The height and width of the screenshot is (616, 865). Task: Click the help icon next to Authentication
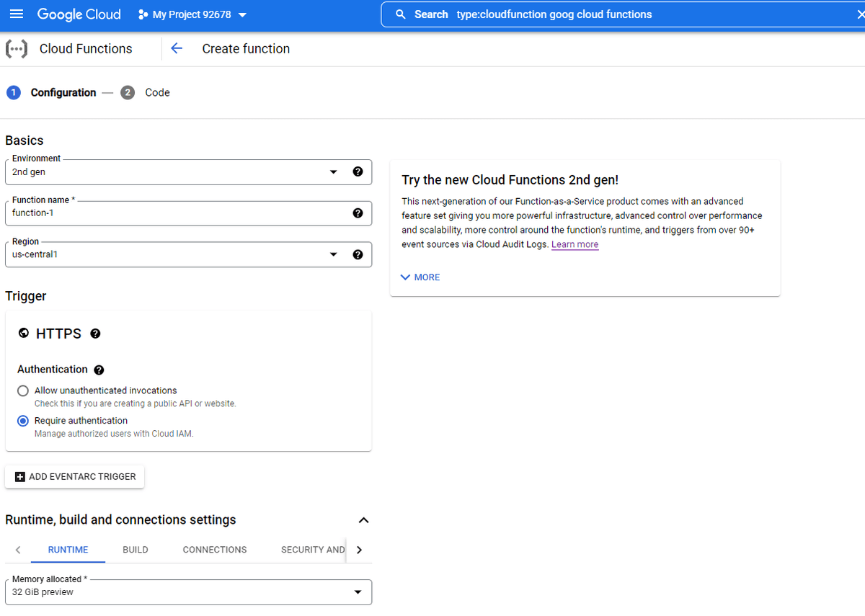point(99,370)
